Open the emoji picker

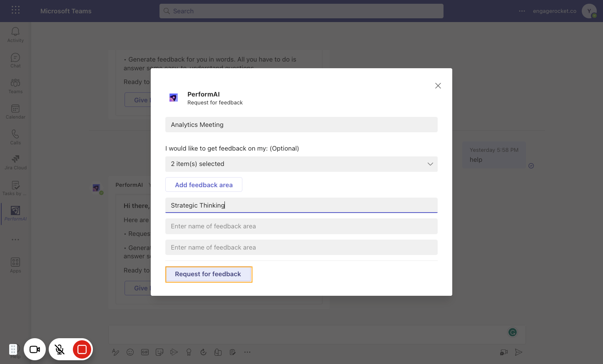click(x=130, y=352)
